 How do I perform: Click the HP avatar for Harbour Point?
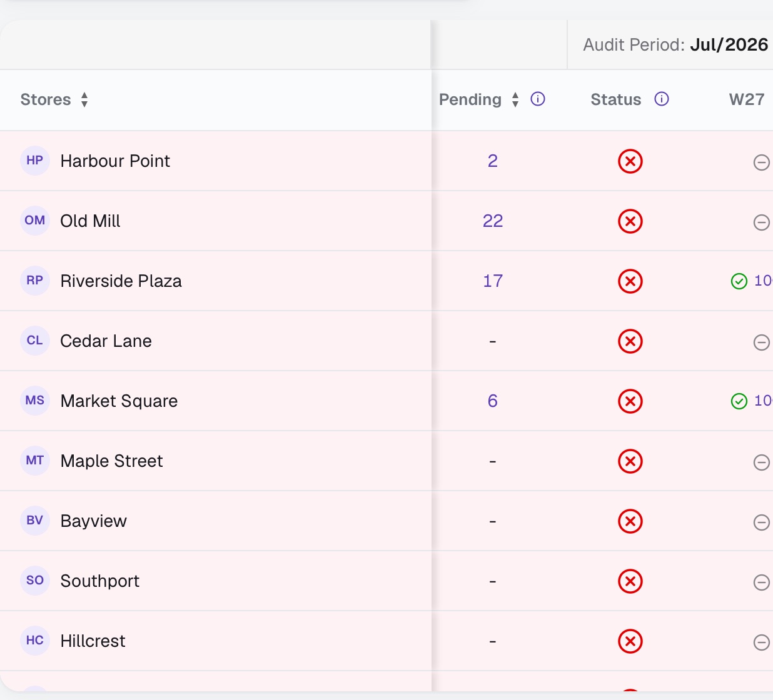(x=35, y=161)
